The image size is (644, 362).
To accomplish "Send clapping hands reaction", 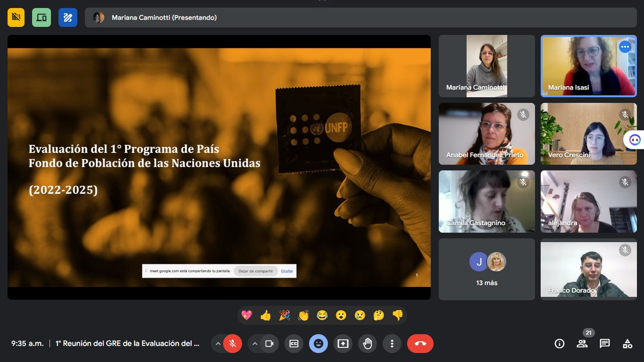I will click(x=303, y=315).
